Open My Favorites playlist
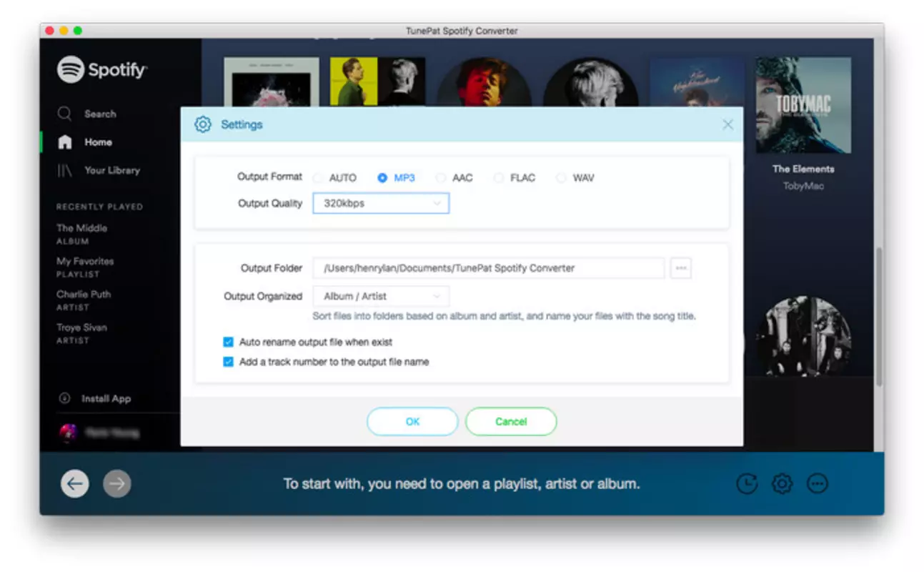The height and width of the screenshot is (572, 924). coord(85,267)
